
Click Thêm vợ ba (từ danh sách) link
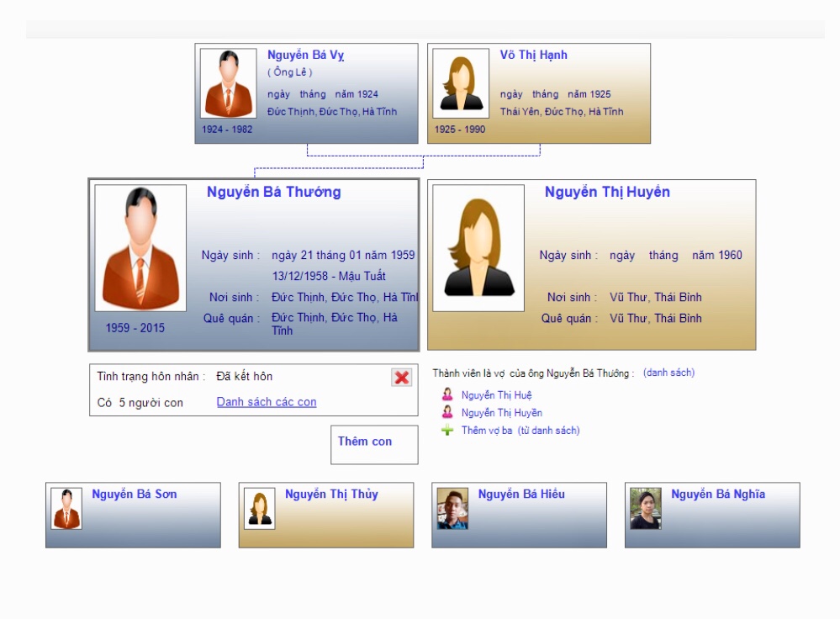click(520, 431)
